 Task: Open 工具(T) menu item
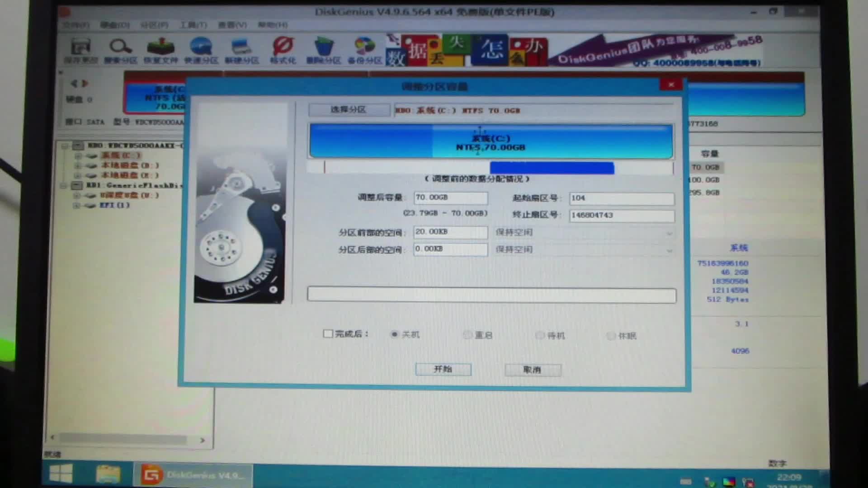click(192, 24)
